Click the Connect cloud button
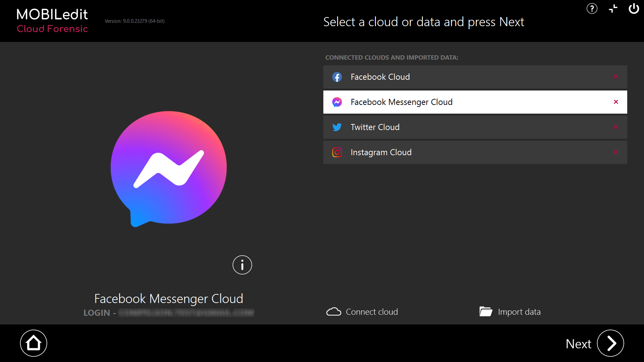This screenshot has height=362, width=644. pyautogui.click(x=362, y=312)
